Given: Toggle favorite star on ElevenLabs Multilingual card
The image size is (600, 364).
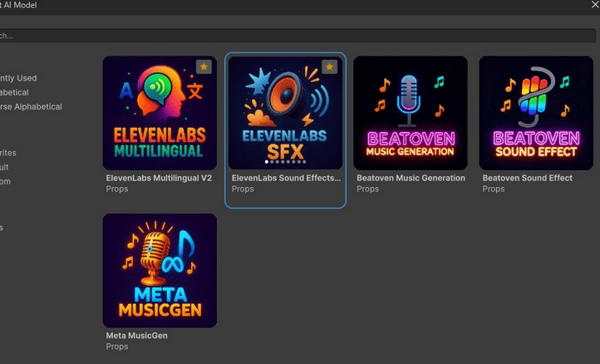Looking at the screenshot, I should click(204, 67).
